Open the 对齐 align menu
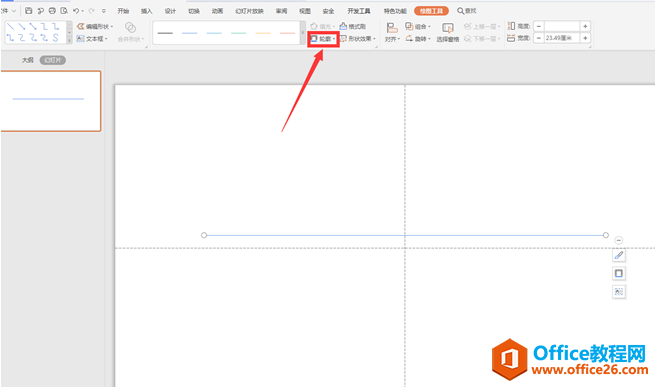 (392, 33)
